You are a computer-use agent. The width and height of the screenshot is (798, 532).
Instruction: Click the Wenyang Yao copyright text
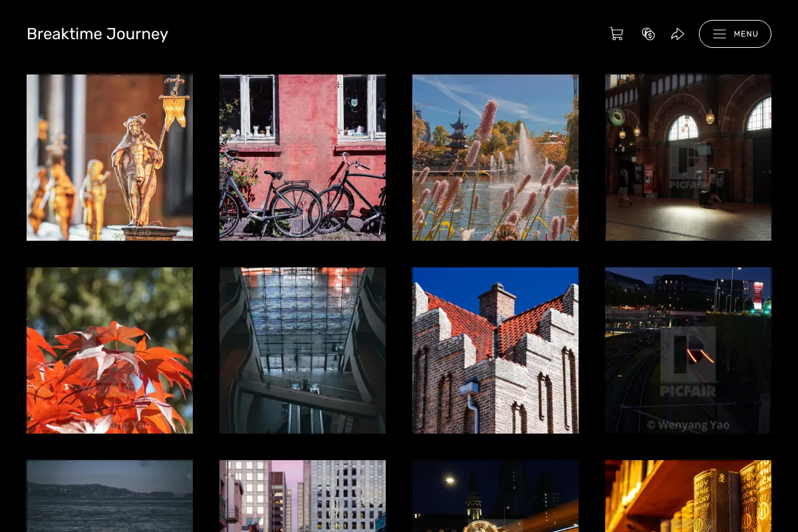[x=688, y=425]
